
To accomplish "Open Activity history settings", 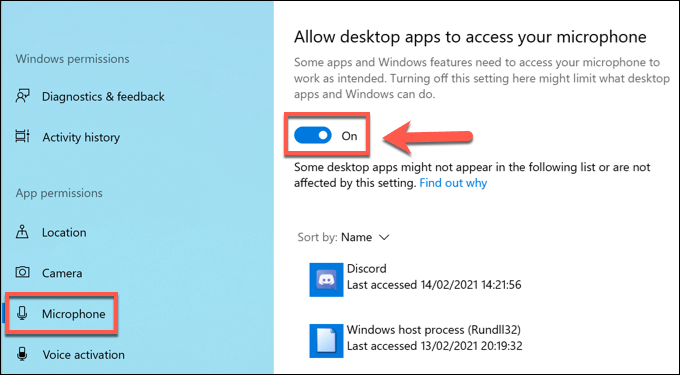I will 81,137.
